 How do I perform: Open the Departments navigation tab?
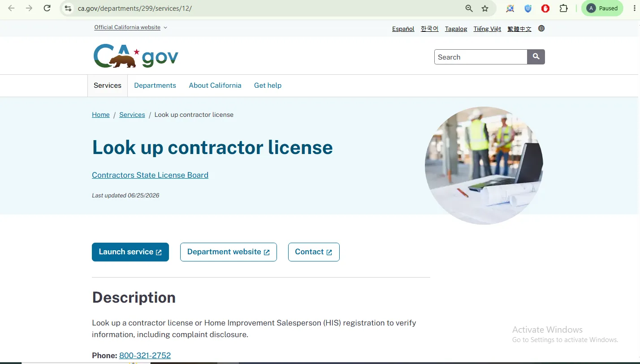[155, 86]
